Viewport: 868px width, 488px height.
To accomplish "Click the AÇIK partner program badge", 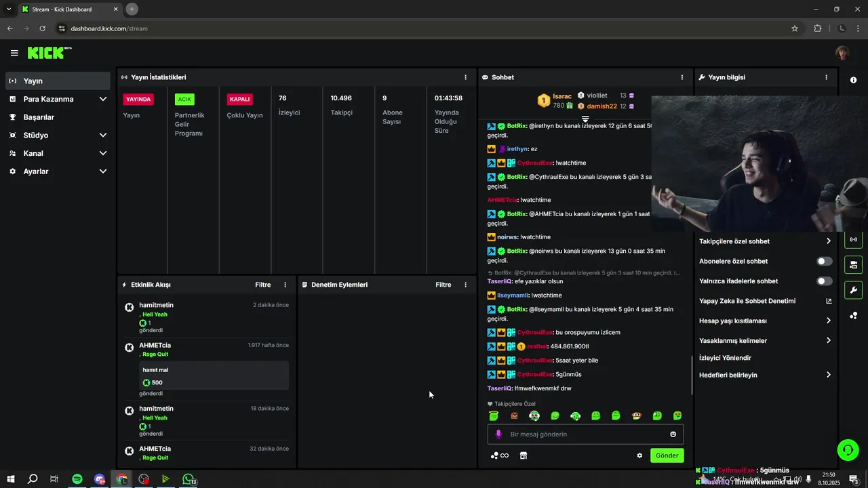I will [x=184, y=99].
